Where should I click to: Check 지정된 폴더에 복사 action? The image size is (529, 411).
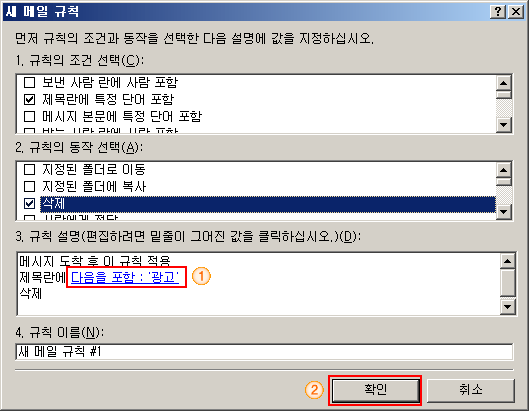[30, 186]
